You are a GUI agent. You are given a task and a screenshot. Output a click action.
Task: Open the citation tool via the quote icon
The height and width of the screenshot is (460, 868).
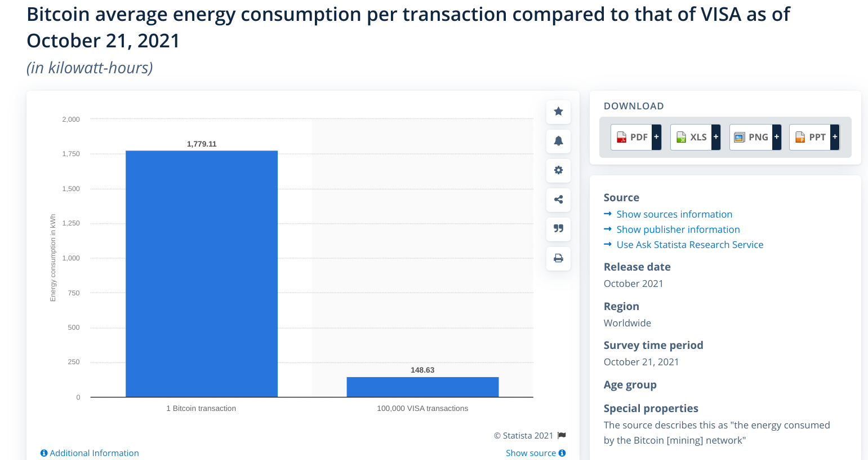558,229
